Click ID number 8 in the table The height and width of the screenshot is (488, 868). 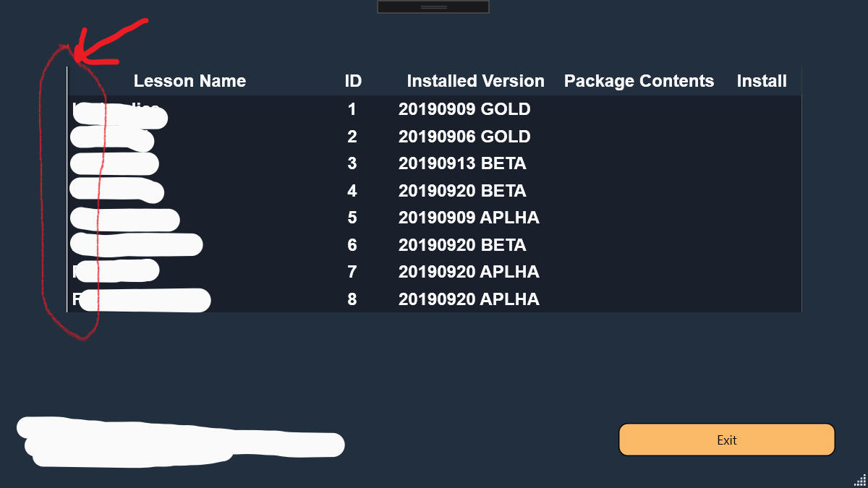(352, 299)
